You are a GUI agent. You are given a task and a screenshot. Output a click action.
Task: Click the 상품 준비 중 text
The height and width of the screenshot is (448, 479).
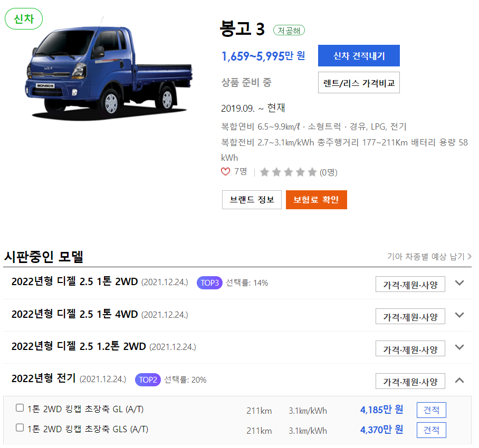coord(246,82)
